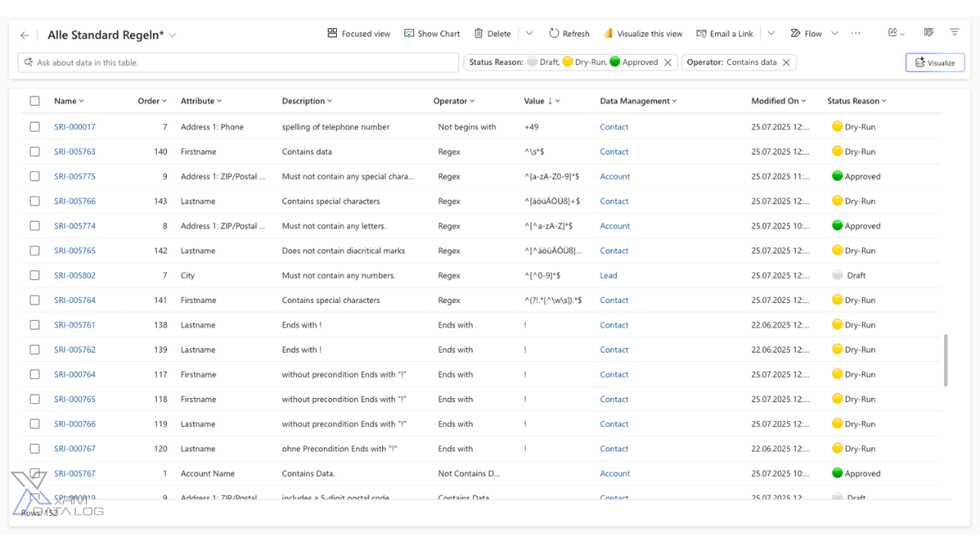
Task: Click the vertical scrollbar thumb in grid
Action: point(946,360)
